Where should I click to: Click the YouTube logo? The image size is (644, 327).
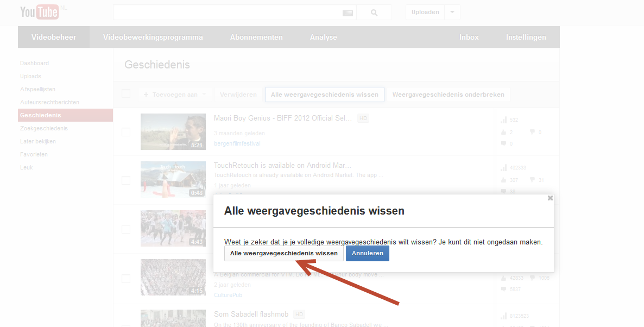[x=40, y=12]
